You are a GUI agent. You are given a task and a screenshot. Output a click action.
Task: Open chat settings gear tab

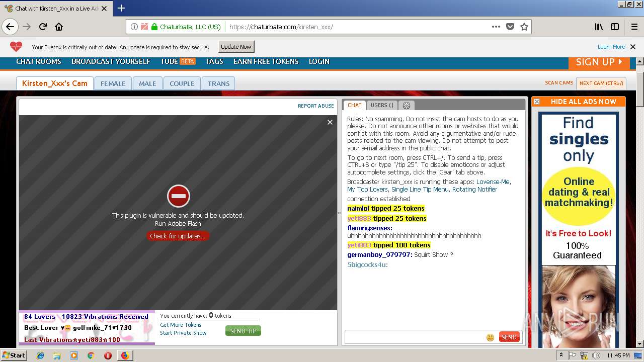407,105
